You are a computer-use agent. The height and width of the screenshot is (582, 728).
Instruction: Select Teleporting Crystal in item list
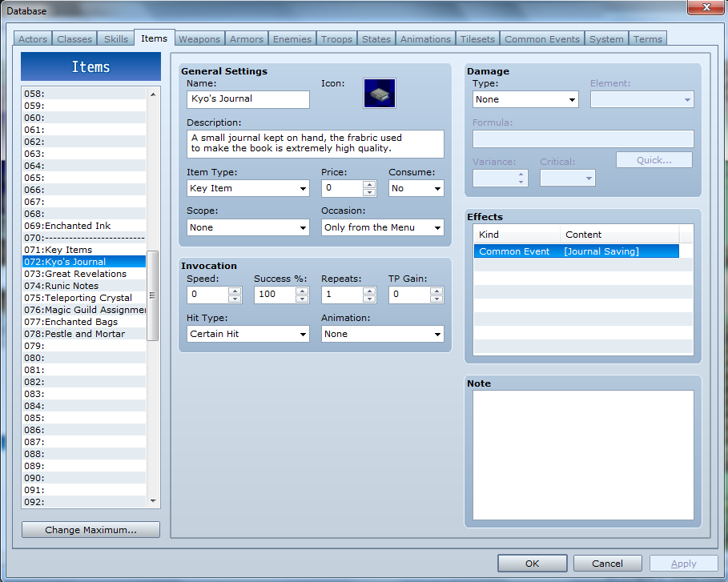[88, 298]
